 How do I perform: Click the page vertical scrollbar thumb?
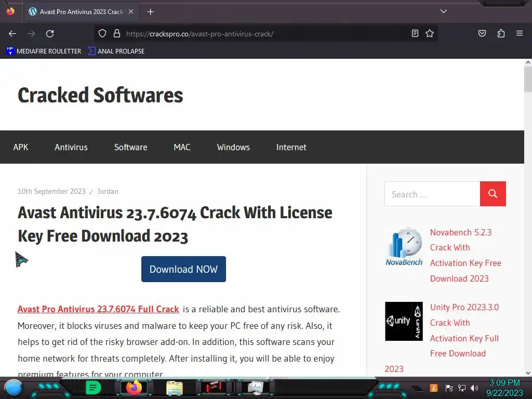[x=528, y=79]
